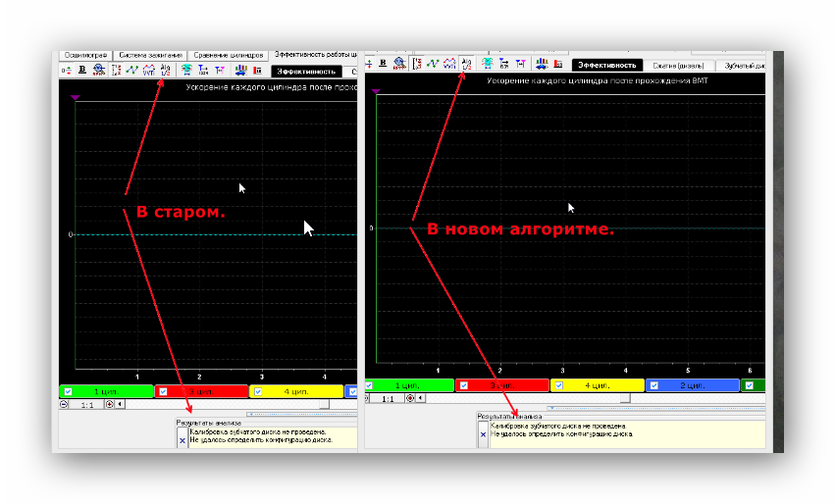The width and height of the screenshot is (835, 504).
Task: Click the magenta T-T icon in left toolbar
Action: 220,70
